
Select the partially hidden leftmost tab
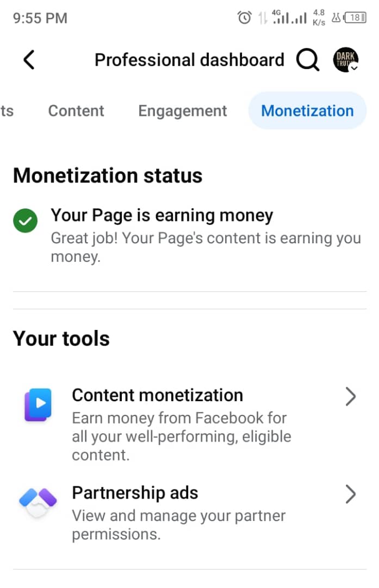(7, 111)
